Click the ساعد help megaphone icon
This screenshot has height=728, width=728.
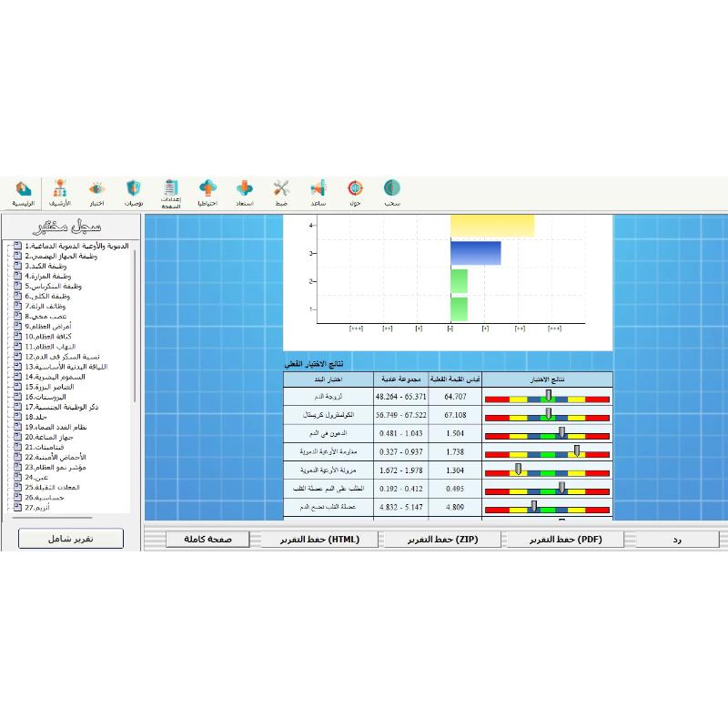318,193
